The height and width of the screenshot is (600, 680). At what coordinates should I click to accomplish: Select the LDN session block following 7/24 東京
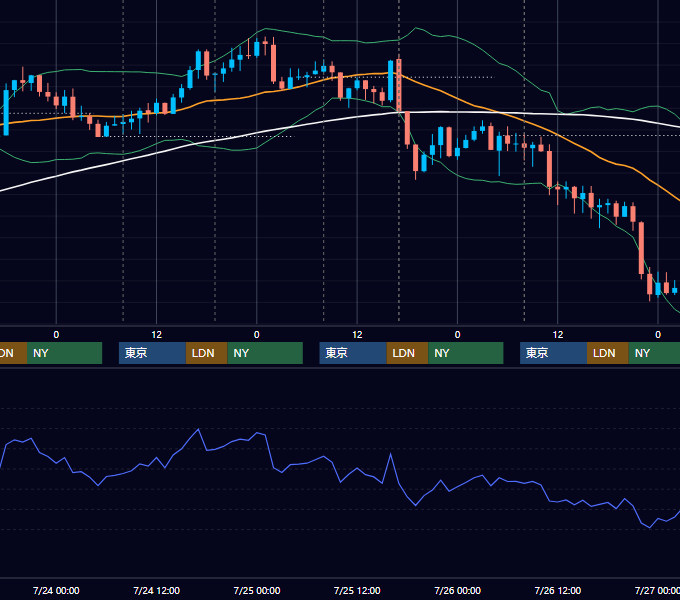tap(206, 353)
